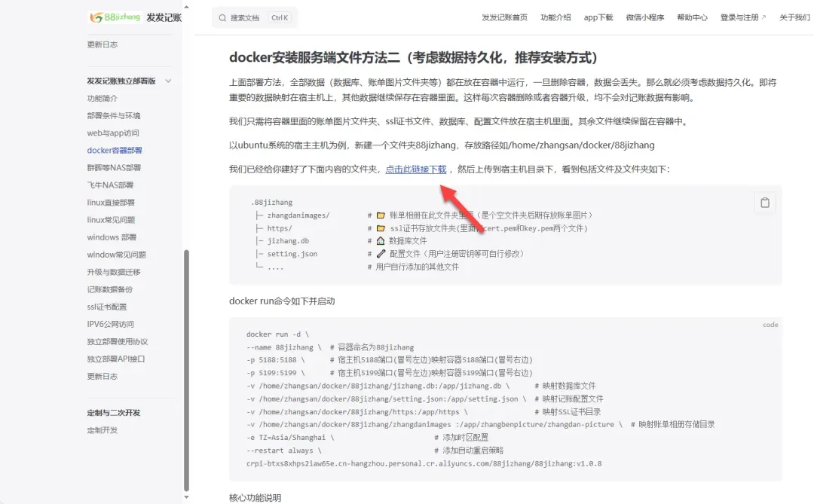This screenshot has height=504, width=814.
Task: Click the '--name 88jizhang' code line
Action: pyautogui.click(x=330, y=347)
